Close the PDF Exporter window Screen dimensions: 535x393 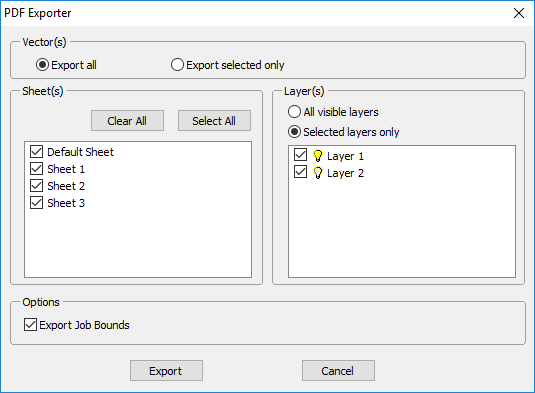tap(519, 13)
